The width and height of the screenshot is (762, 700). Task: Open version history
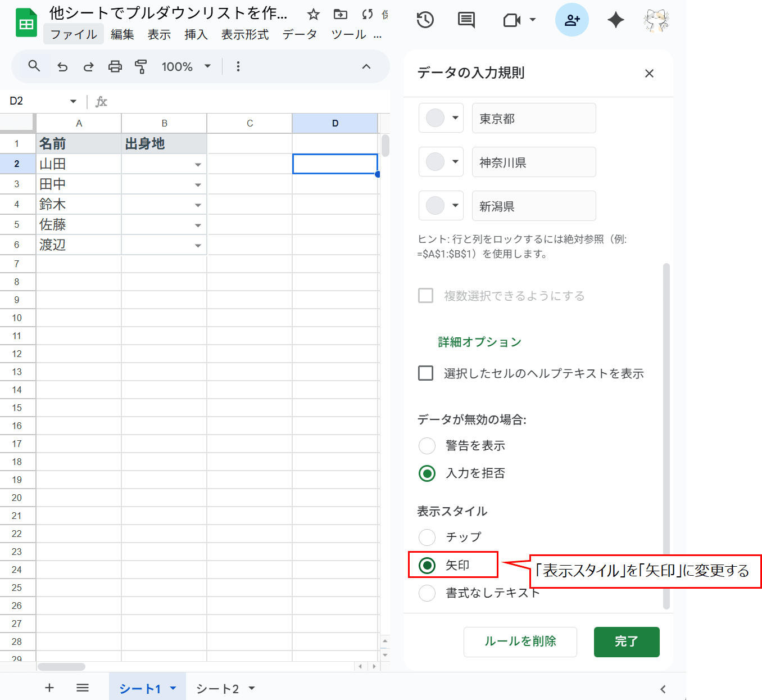[x=425, y=20]
